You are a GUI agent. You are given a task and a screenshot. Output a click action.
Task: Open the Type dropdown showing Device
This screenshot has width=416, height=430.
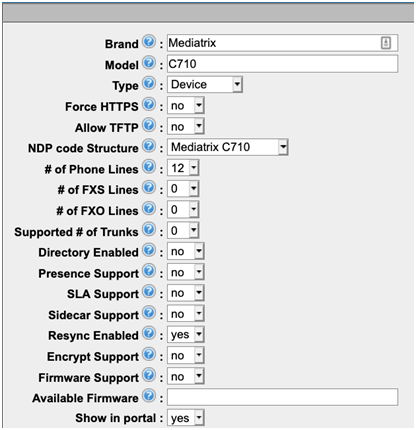tap(205, 85)
